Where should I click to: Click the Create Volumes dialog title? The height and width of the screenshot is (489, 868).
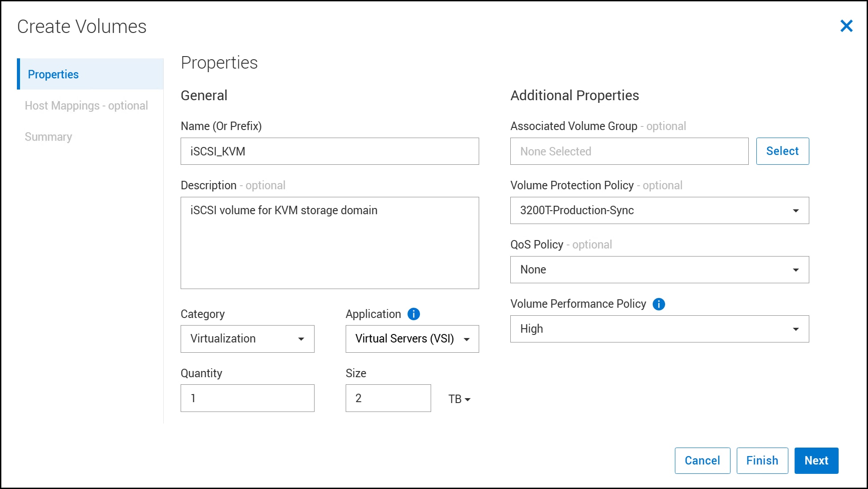point(82,26)
